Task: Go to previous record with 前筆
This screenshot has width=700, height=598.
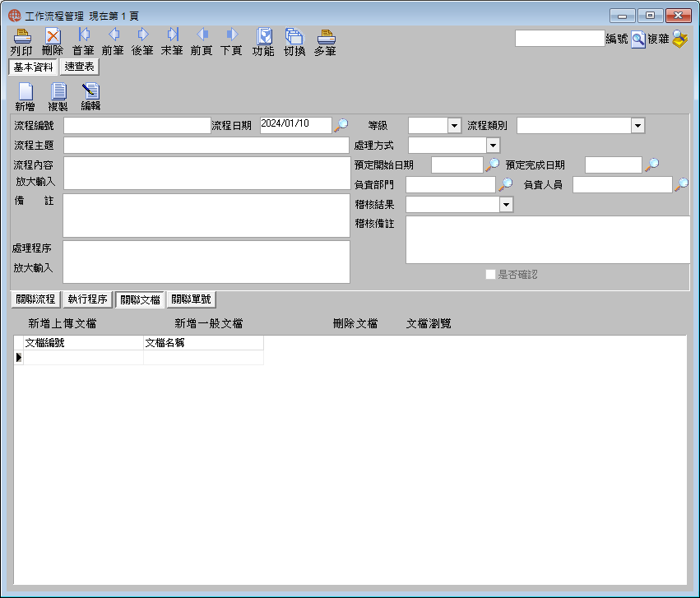Action: click(114, 35)
